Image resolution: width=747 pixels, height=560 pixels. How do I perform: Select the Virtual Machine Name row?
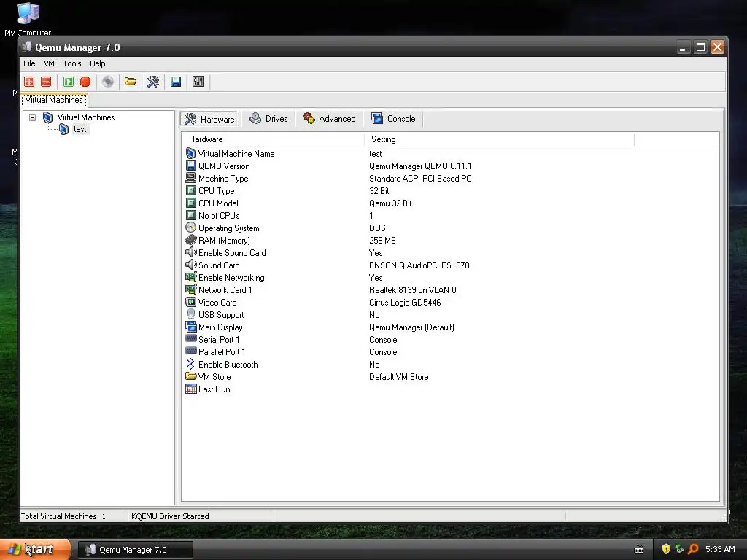click(450, 154)
